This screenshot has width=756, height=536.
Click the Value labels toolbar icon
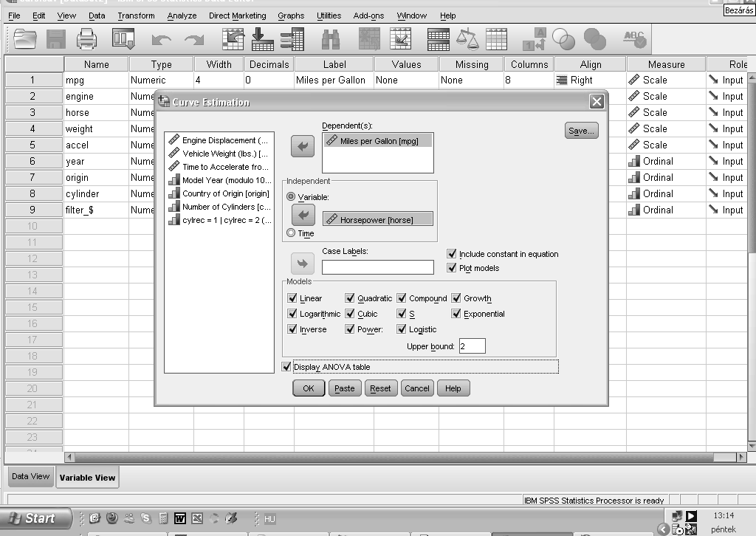click(x=535, y=40)
